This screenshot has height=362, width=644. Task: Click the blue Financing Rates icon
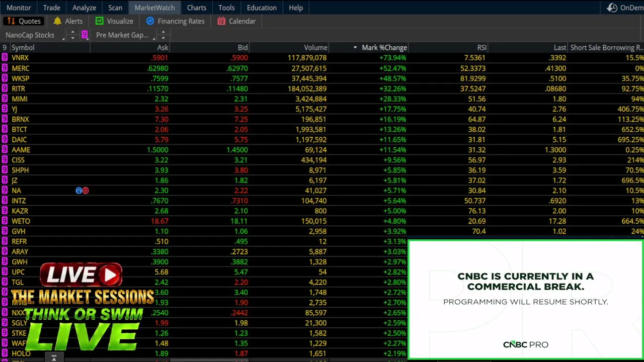[x=150, y=21]
